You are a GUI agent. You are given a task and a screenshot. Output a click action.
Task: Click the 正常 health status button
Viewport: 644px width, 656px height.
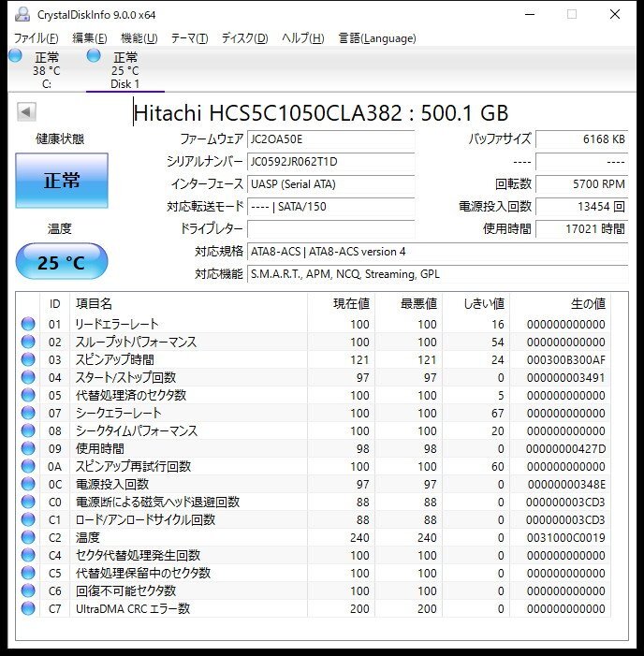tap(62, 181)
